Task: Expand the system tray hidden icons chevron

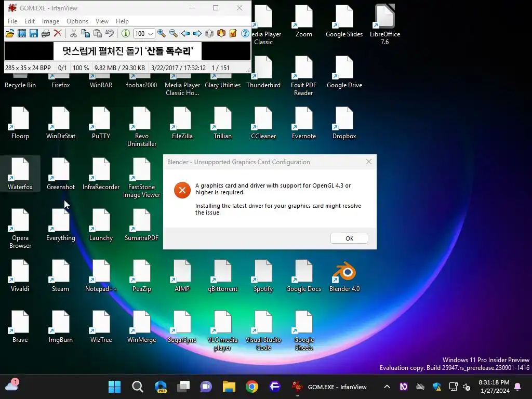Action: [x=387, y=387]
